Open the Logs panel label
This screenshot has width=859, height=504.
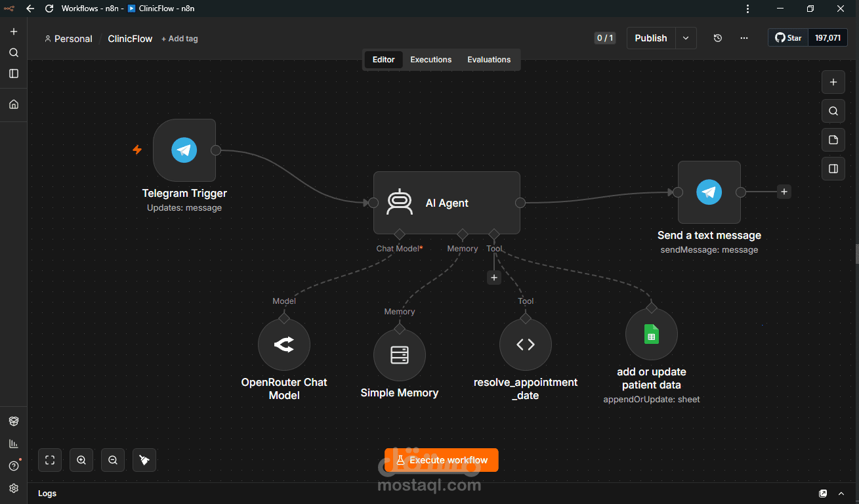click(x=47, y=493)
